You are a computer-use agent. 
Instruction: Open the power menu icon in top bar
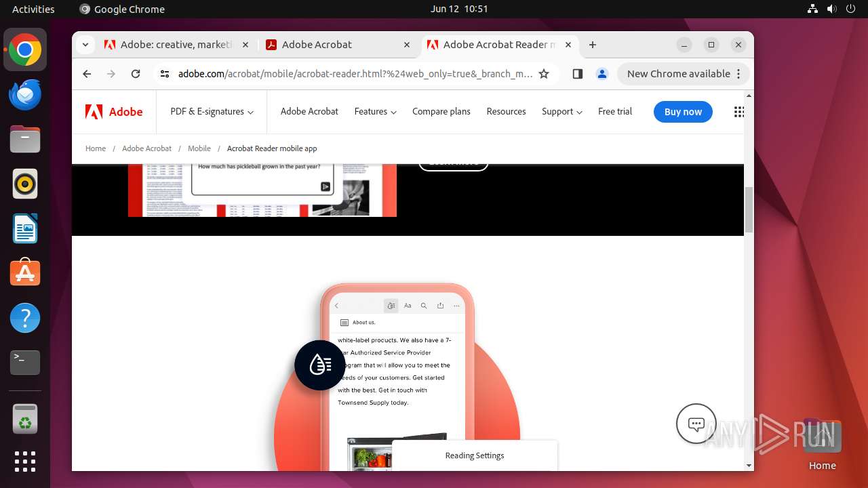click(x=851, y=9)
